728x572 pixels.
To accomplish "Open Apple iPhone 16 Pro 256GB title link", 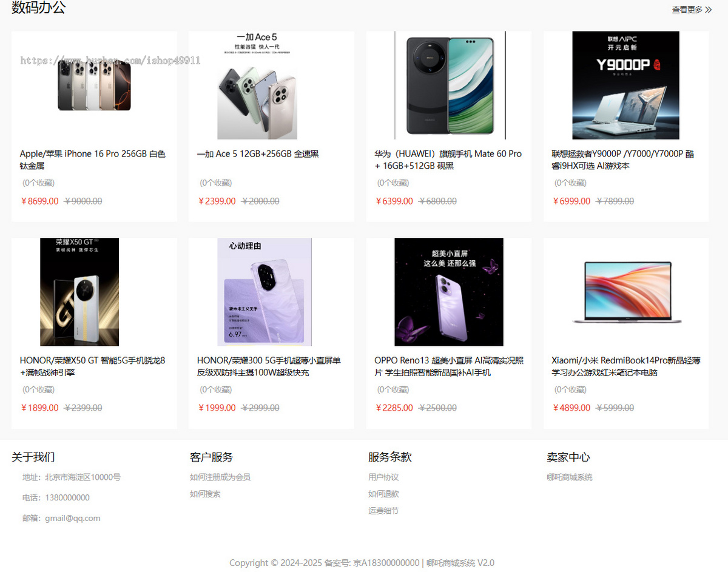I will pyautogui.click(x=93, y=160).
